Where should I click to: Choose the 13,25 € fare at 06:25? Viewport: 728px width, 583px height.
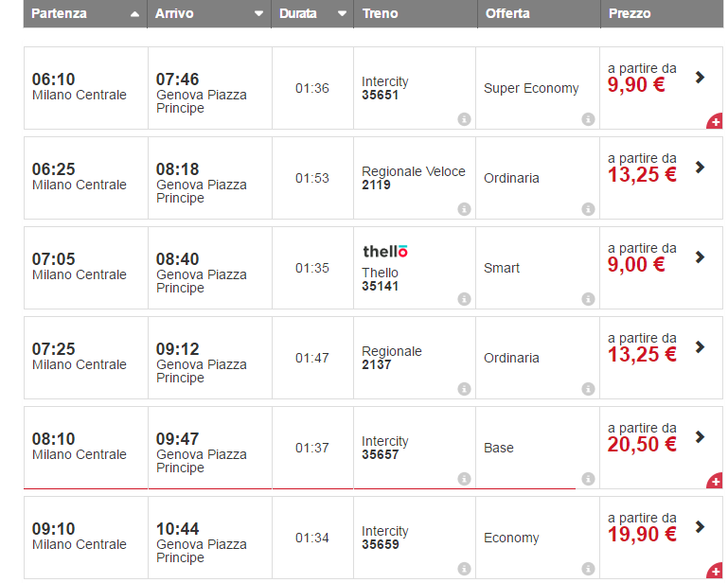coord(700,168)
